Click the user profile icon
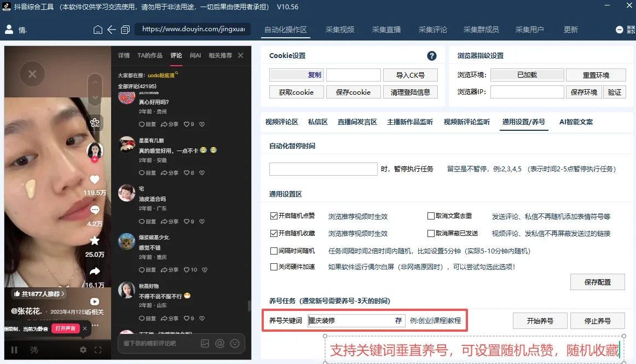This screenshot has width=636, height=364. pos(9,29)
